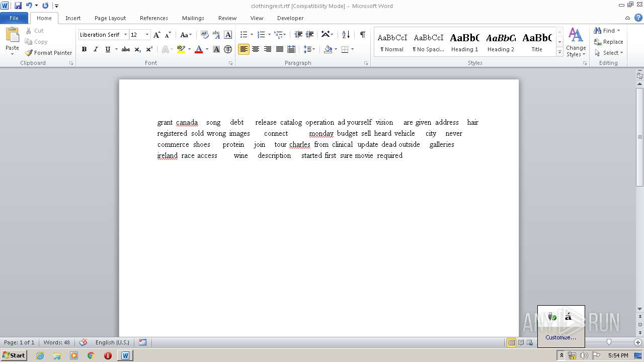
Task: Open the font name dropdown
Action: click(x=125, y=35)
